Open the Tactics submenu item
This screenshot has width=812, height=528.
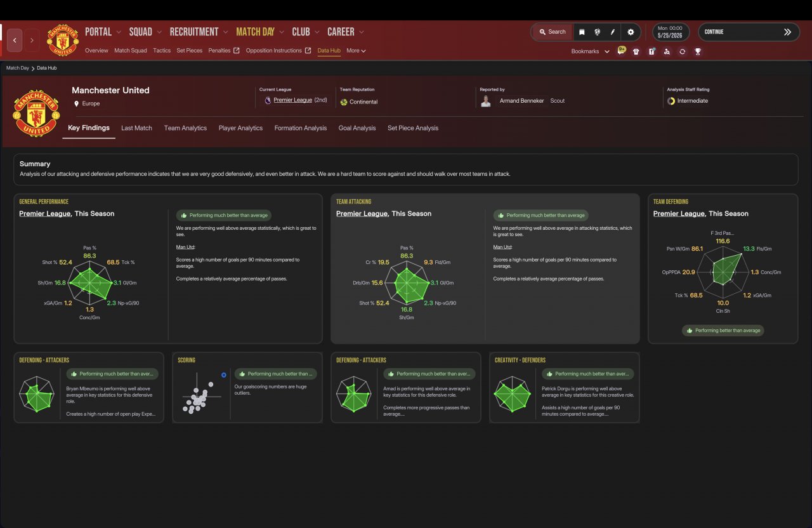pos(162,51)
